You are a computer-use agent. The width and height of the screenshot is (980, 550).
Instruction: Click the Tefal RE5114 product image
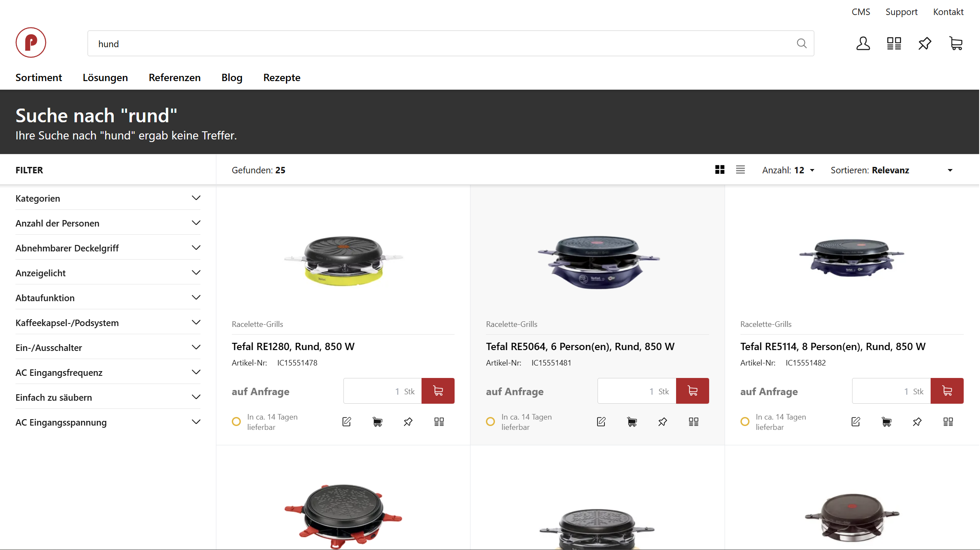pyautogui.click(x=852, y=258)
